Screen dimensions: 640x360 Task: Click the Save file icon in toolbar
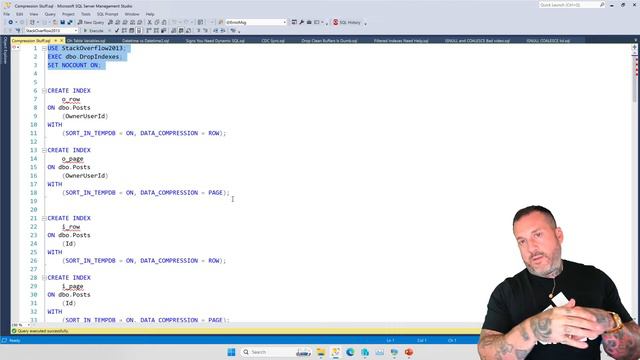tap(62, 22)
